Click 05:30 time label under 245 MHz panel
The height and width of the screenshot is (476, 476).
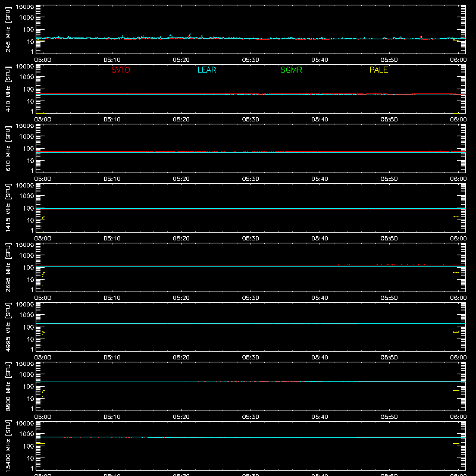250,60
